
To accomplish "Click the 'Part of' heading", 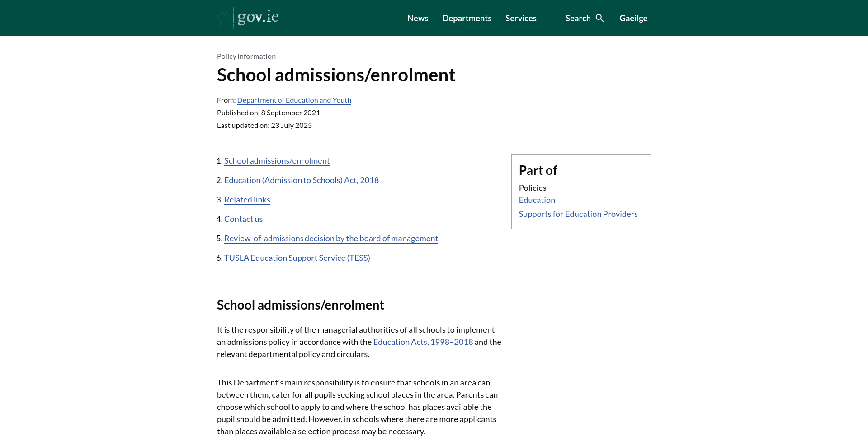I will pos(538,170).
